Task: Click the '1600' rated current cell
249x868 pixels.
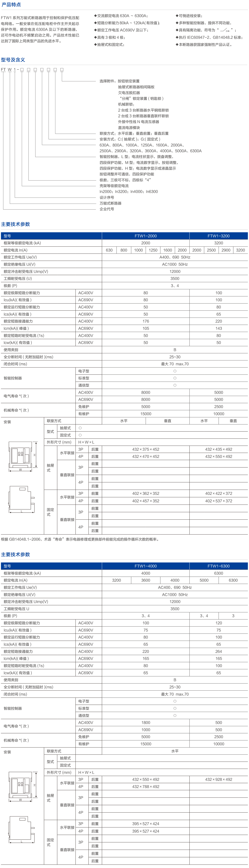Action: [168, 250]
